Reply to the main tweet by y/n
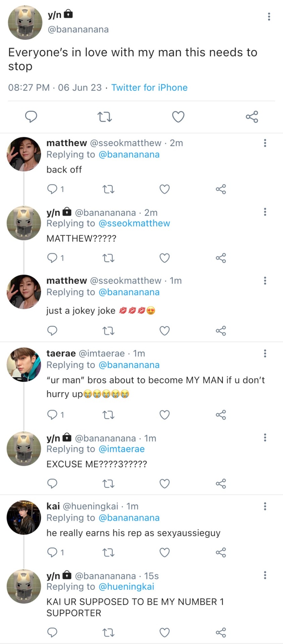Image resolution: width=283 pixels, height=644 pixels. 31,117
